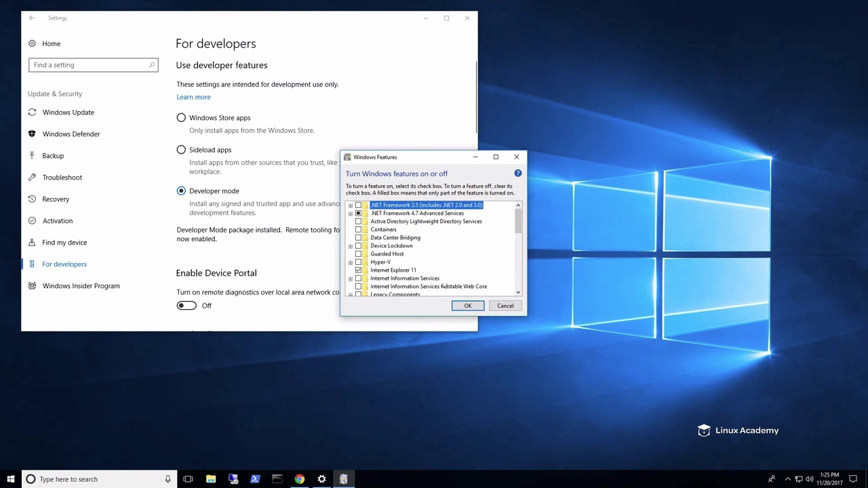Click the Home gear icon in Settings

click(x=32, y=43)
